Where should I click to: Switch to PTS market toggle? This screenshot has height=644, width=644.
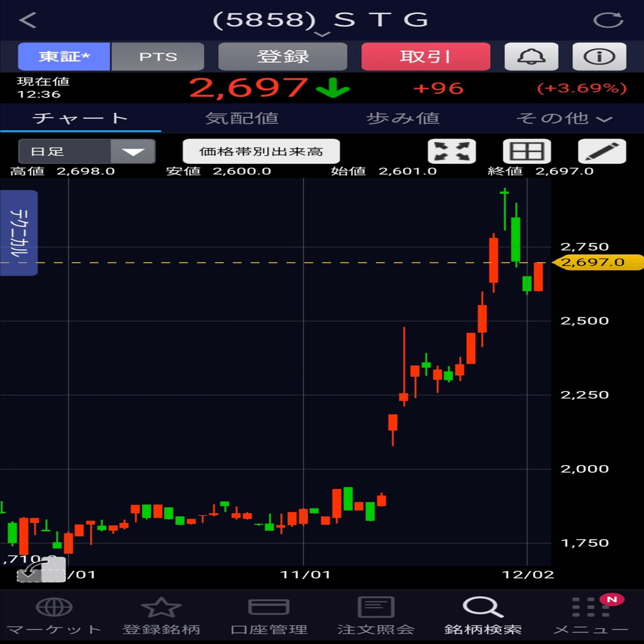[157, 56]
